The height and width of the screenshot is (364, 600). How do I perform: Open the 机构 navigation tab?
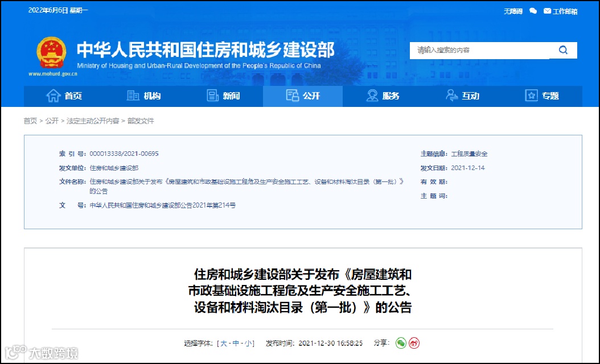tap(143, 96)
